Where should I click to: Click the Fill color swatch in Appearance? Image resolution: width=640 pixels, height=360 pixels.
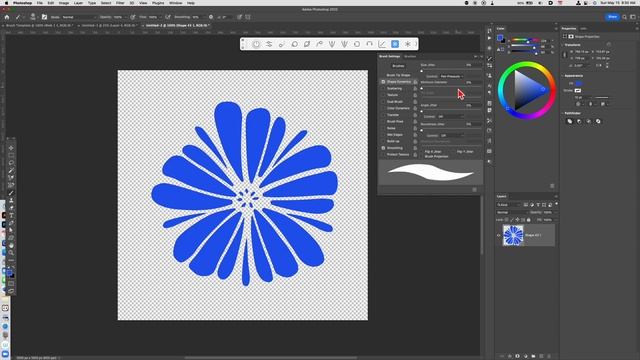click(578, 83)
